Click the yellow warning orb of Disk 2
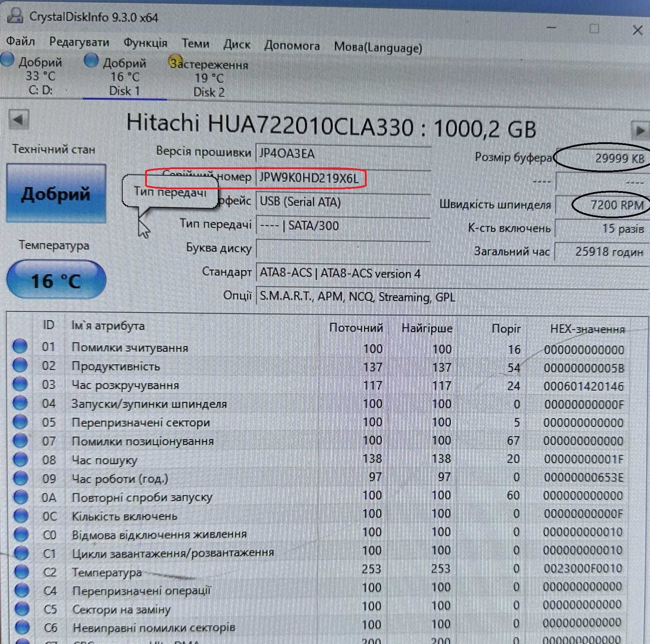This screenshot has width=650, height=644. click(x=175, y=62)
